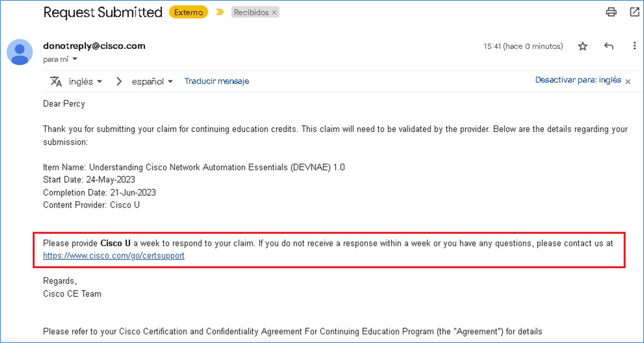Expand the para mí recipient details

point(59,59)
